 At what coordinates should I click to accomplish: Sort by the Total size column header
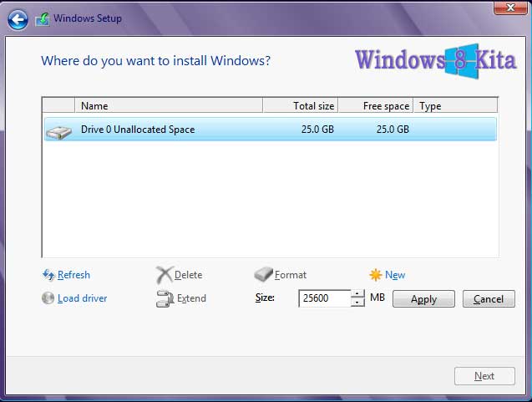[x=301, y=105]
